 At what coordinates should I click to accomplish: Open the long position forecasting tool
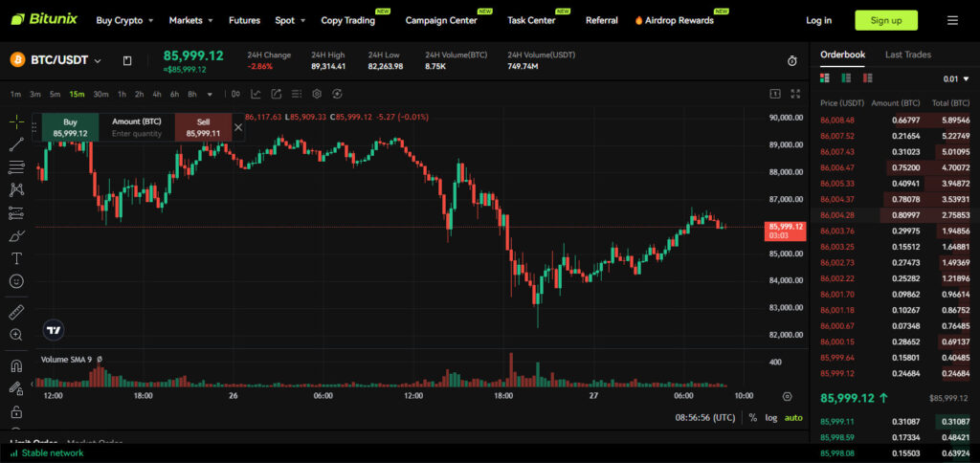tap(16, 213)
